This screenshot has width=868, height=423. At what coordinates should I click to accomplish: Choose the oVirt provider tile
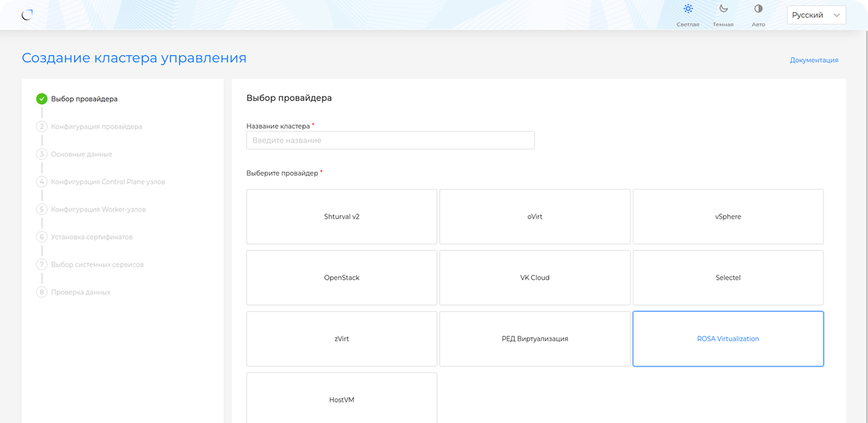click(535, 216)
